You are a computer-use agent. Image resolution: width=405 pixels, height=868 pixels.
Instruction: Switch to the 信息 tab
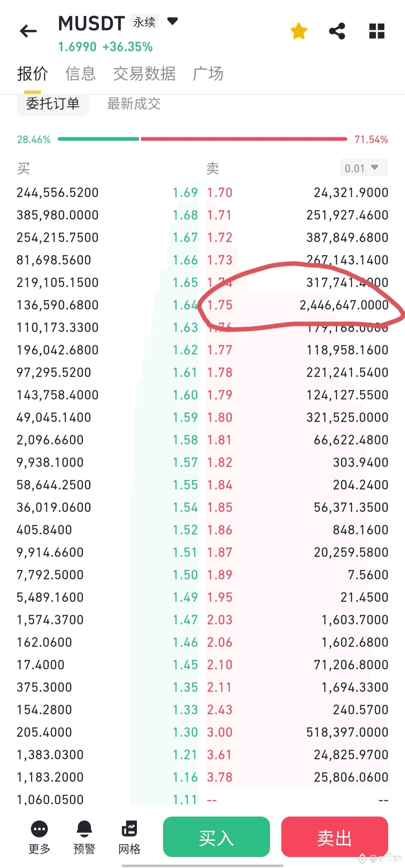point(80,73)
